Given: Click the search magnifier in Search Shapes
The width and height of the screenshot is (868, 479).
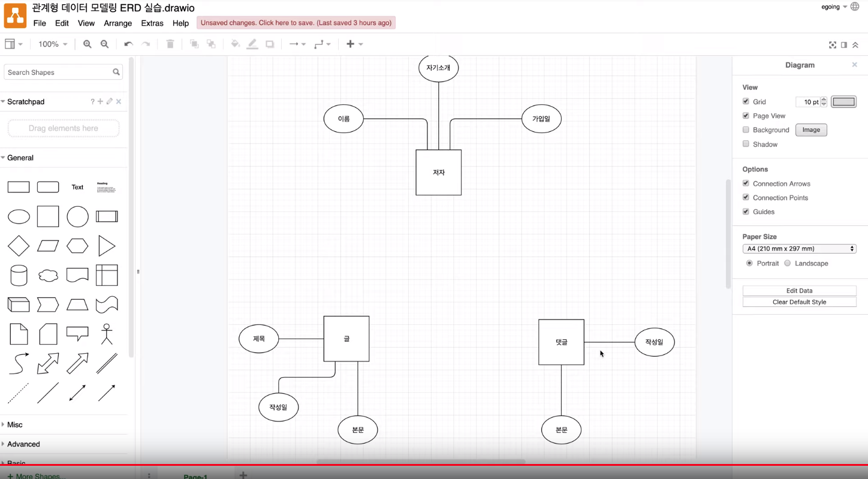Looking at the screenshot, I should [116, 72].
